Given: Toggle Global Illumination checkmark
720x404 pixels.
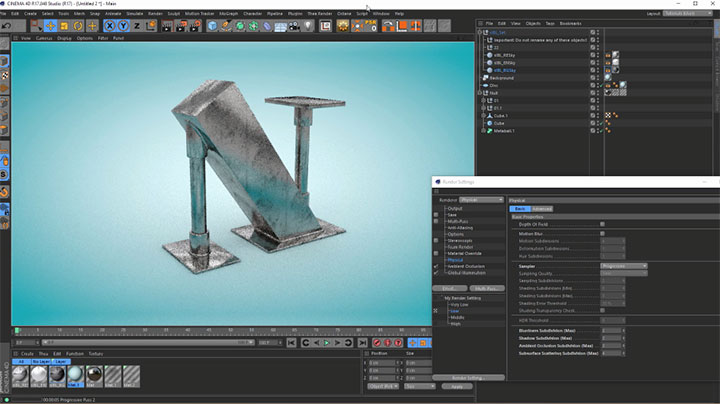Looking at the screenshot, I should pos(436,273).
